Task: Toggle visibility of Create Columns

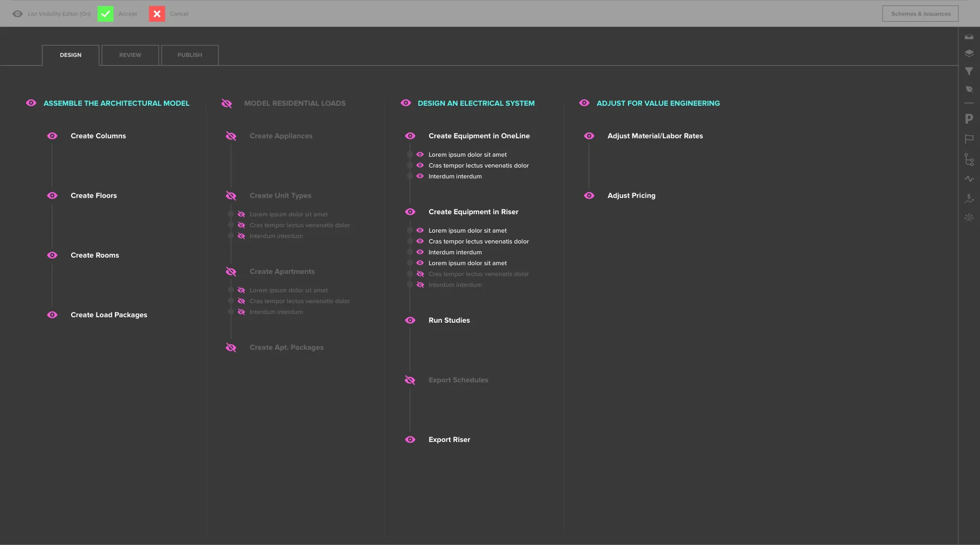Action: click(52, 136)
